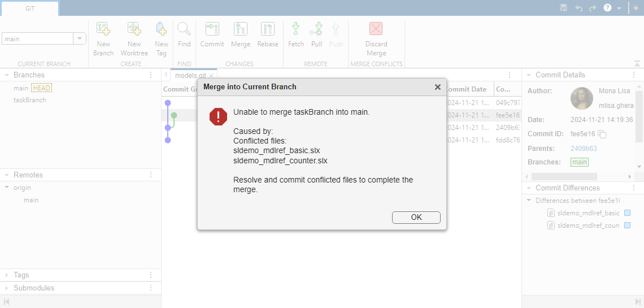Click the blue status square beside sldemo_mdlref_basic
Image resolution: width=644 pixels, height=308 pixels.
tap(627, 213)
